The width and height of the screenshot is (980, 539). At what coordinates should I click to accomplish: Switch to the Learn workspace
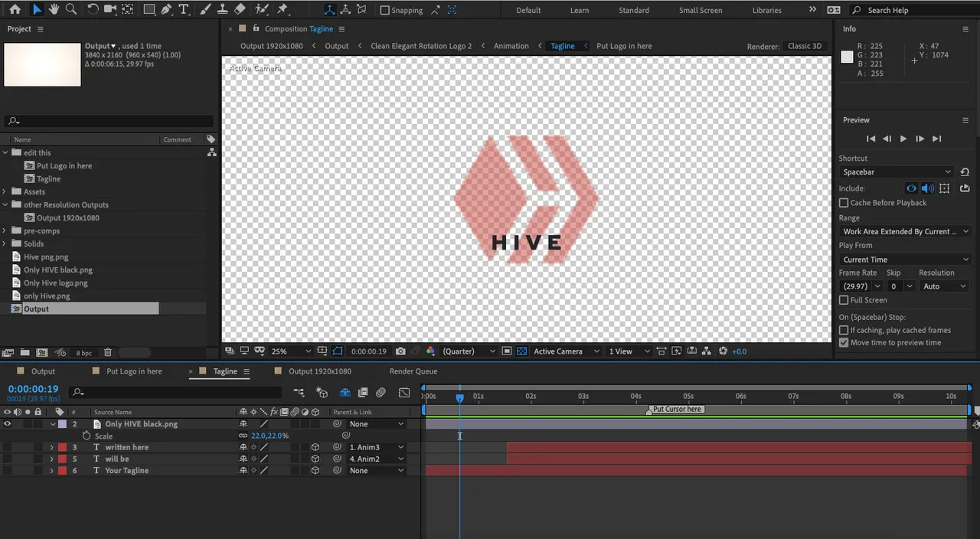pos(580,11)
